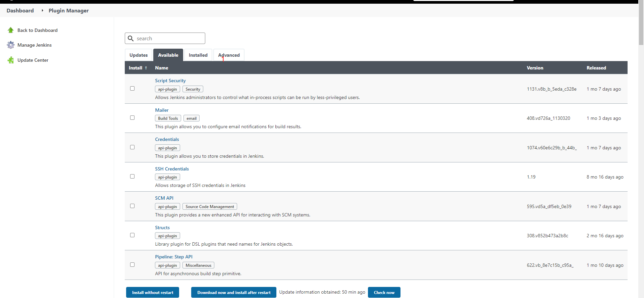Click the Check now button
Image resolution: width=644 pixels, height=298 pixels.
click(x=384, y=292)
